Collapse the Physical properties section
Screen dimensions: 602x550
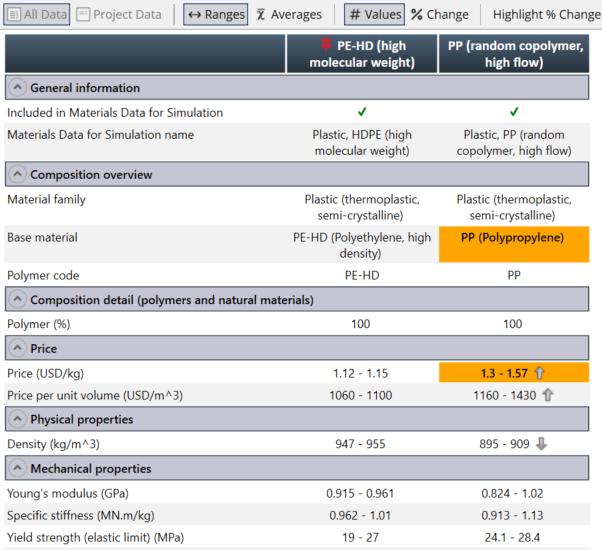pos(18,419)
